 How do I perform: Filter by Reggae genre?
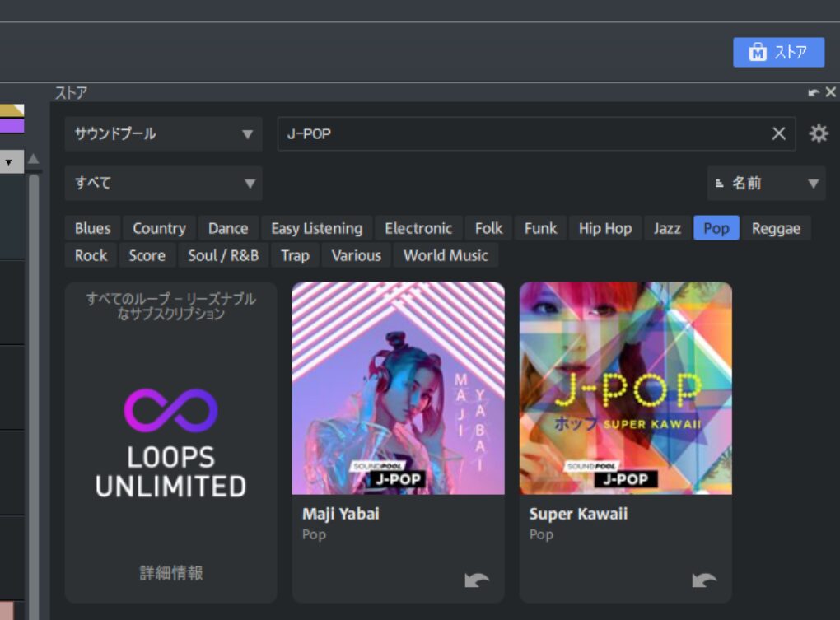(776, 229)
